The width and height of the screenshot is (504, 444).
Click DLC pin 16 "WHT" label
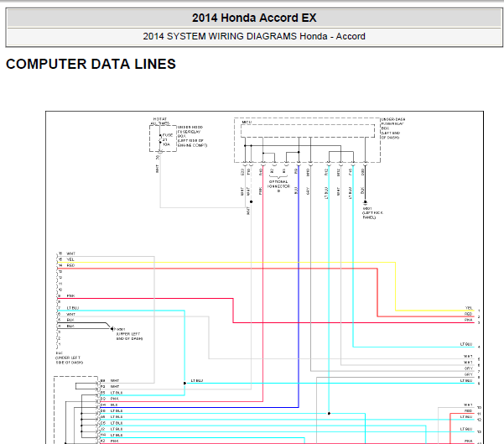(70, 253)
